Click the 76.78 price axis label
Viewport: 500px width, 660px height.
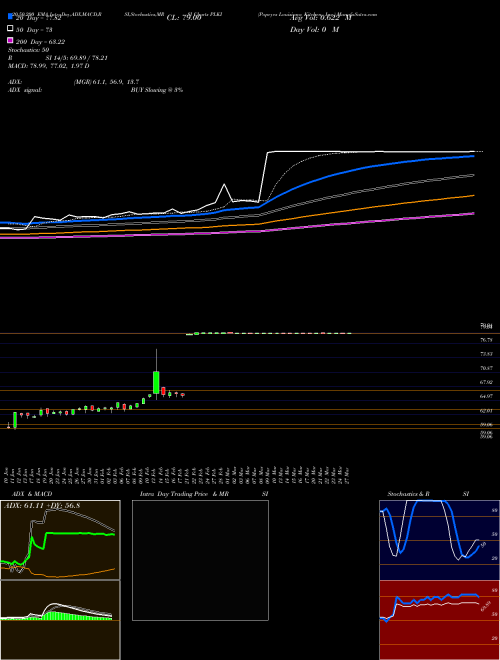tap(486, 339)
